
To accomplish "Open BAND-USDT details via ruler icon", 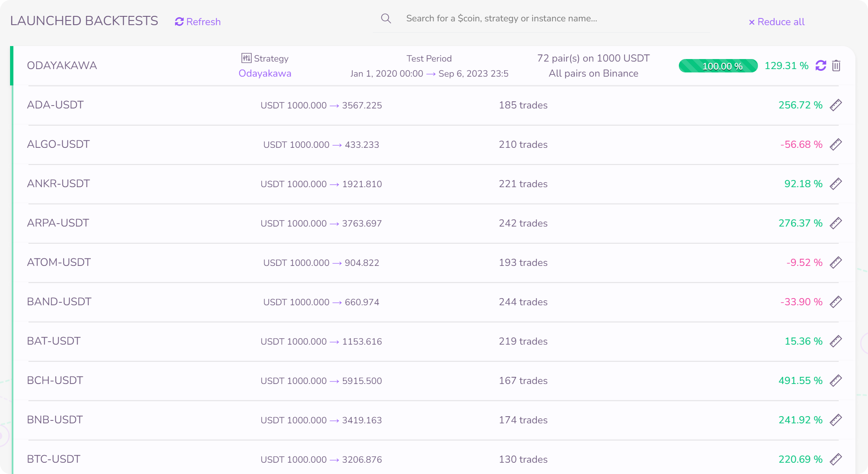I will point(836,302).
